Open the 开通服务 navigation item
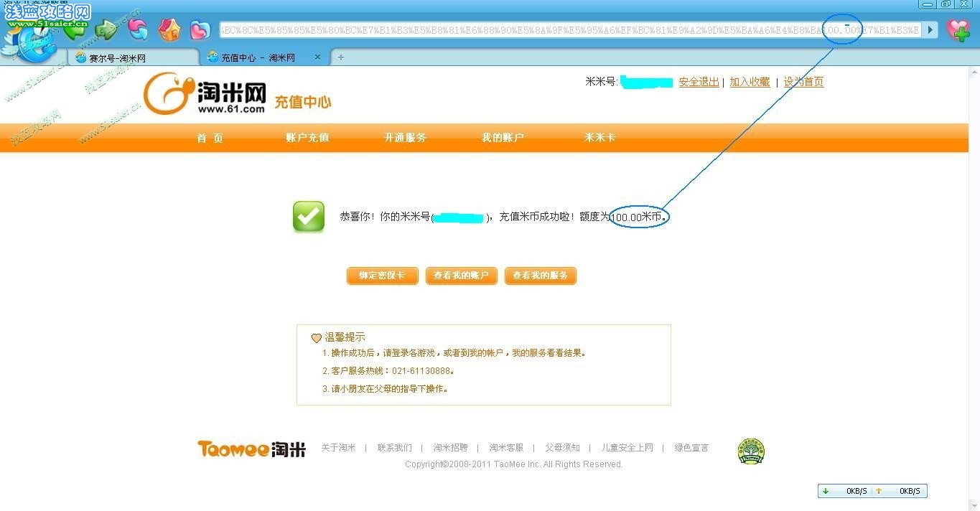Viewport: 980px width, 511px height. tap(405, 138)
